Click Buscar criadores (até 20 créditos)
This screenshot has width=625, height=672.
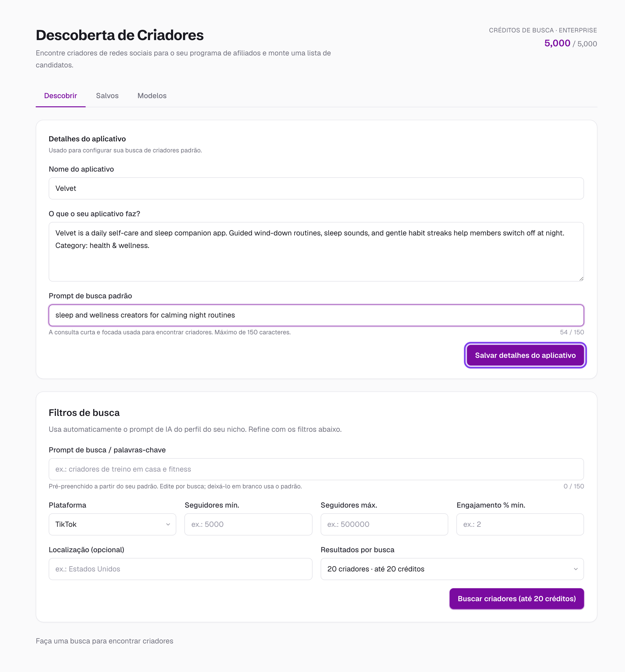coord(517,599)
